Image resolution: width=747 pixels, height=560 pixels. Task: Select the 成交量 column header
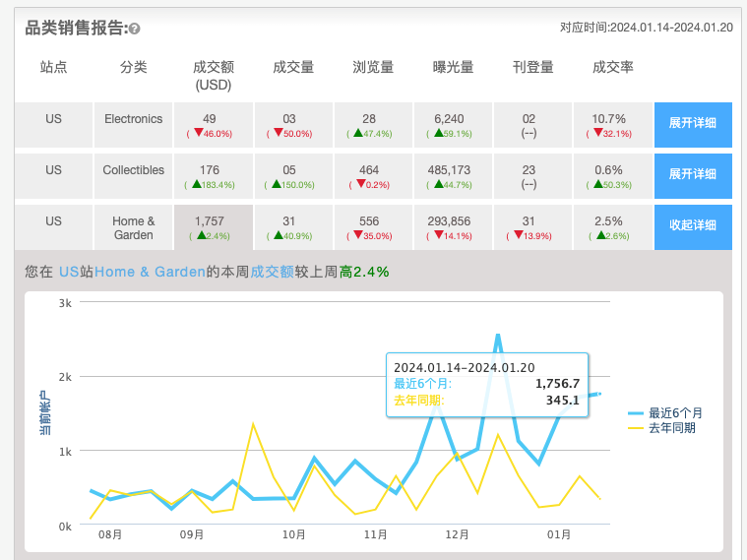pos(293,67)
